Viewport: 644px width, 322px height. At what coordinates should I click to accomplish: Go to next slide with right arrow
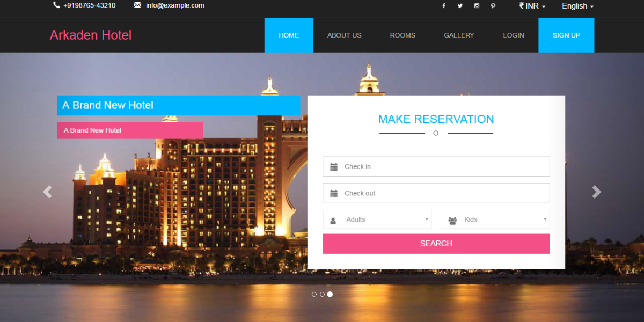click(596, 192)
